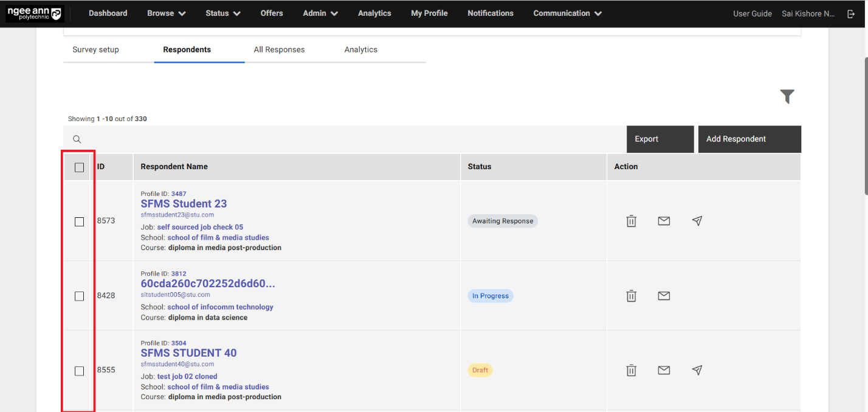Click the trash icon for respondent 8555

pos(631,370)
